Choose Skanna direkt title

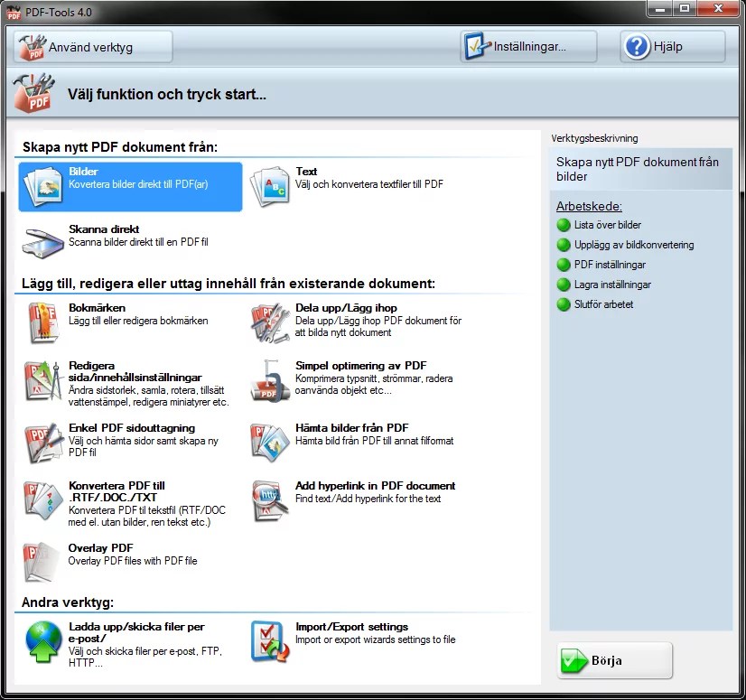tap(104, 229)
